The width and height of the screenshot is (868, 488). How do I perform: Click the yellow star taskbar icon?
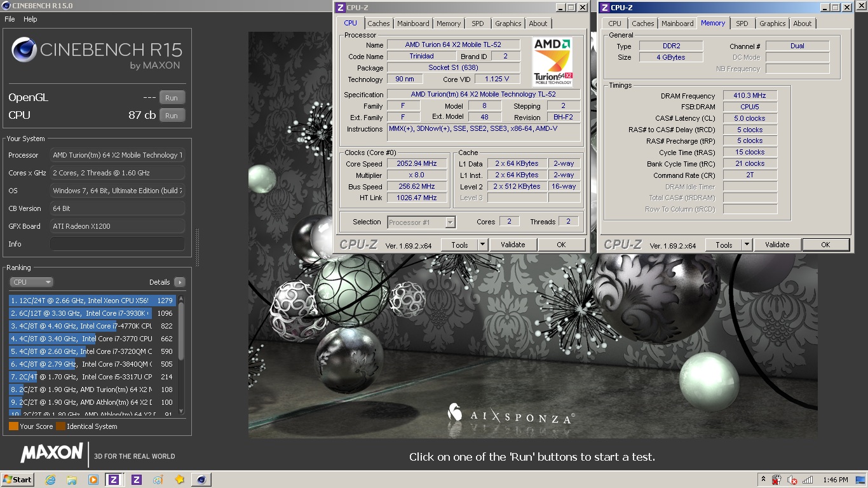point(180,480)
